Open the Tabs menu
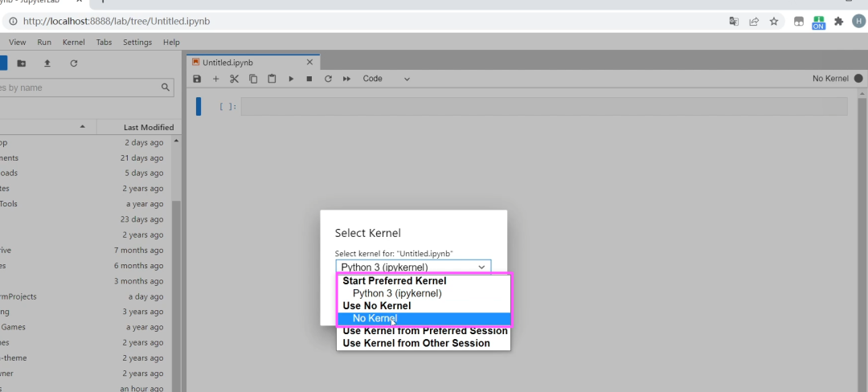 [x=104, y=42]
